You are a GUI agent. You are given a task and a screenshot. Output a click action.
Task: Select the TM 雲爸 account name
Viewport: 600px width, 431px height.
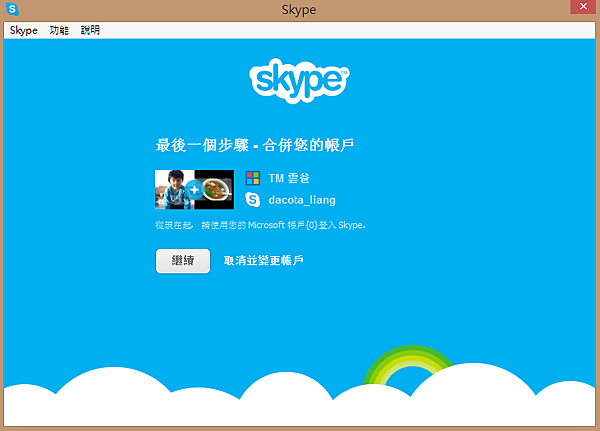pyautogui.click(x=289, y=178)
